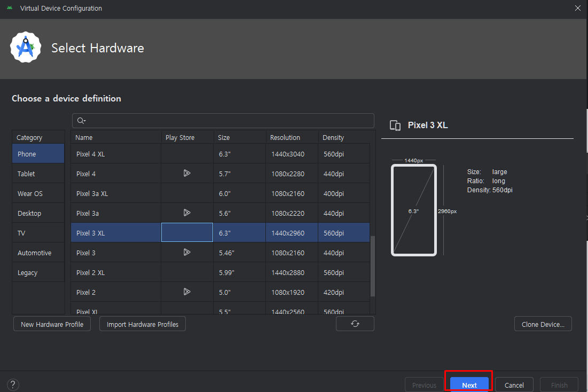Focus the device search input field

click(x=223, y=121)
